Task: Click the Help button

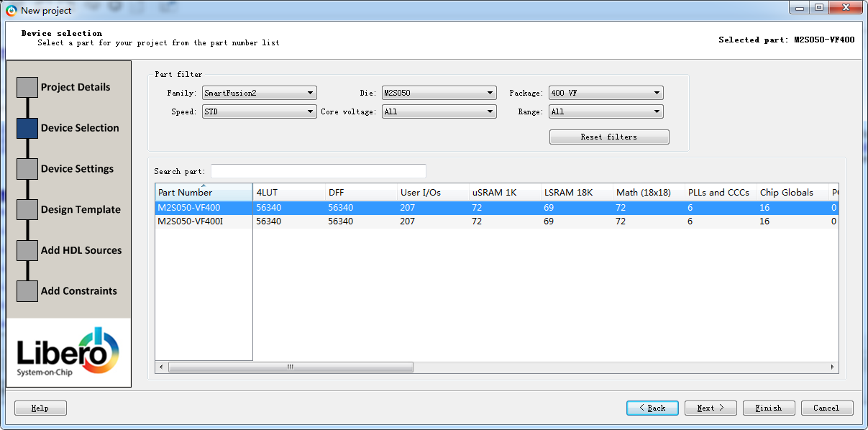Action: coord(40,408)
